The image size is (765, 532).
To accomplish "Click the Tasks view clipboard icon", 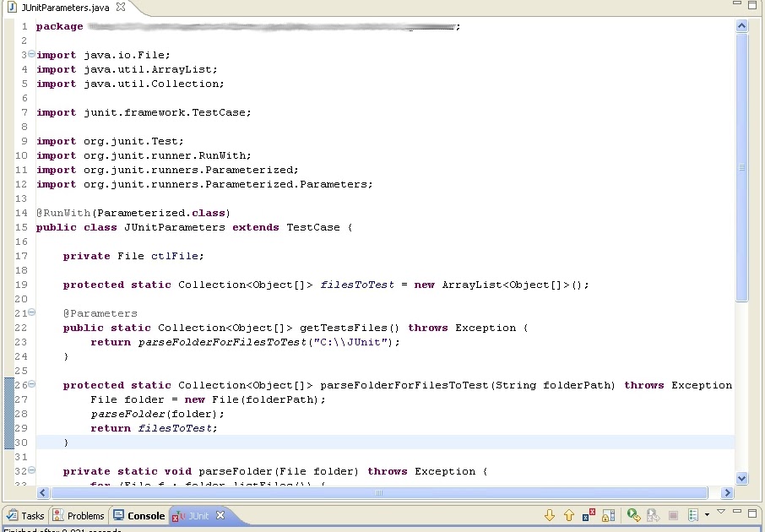I will click(11, 516).
